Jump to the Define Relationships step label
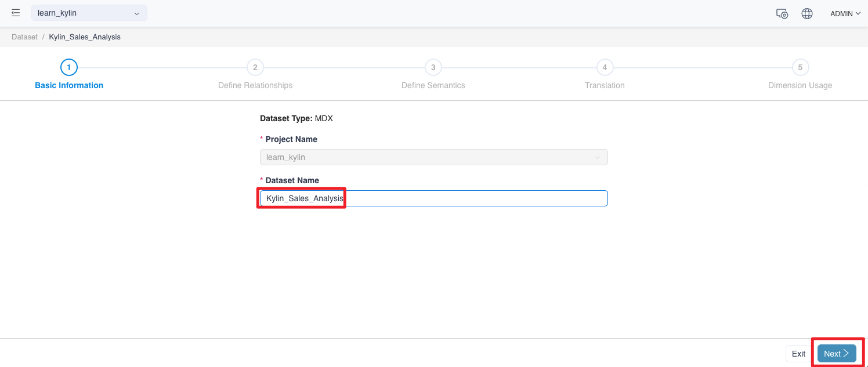 point(255,85)
